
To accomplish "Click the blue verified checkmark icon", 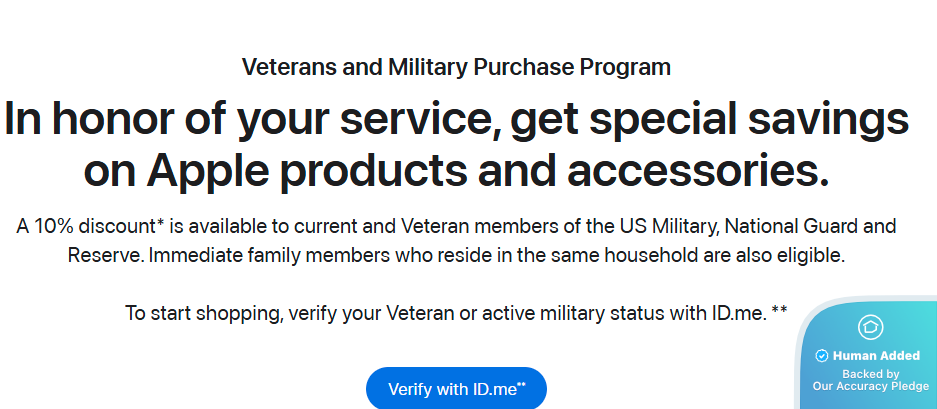I will (821, 355).
